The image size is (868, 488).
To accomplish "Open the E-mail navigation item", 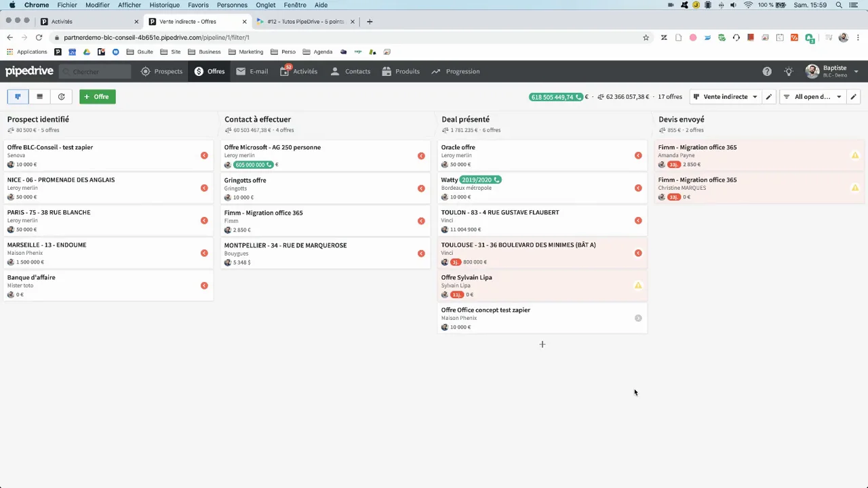I will pyautogui.click(x=252, y=71).
